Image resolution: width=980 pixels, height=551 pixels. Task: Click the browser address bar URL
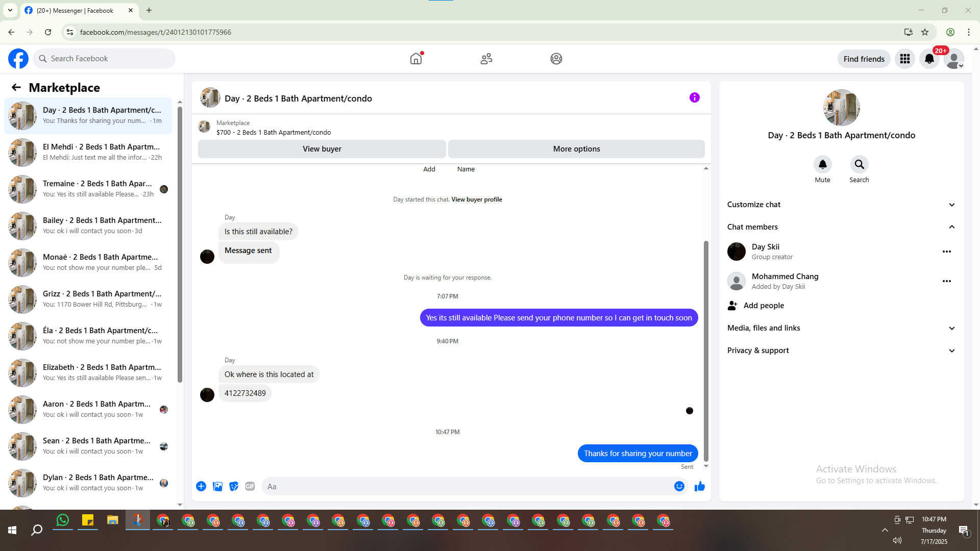[x=156, y=32]
